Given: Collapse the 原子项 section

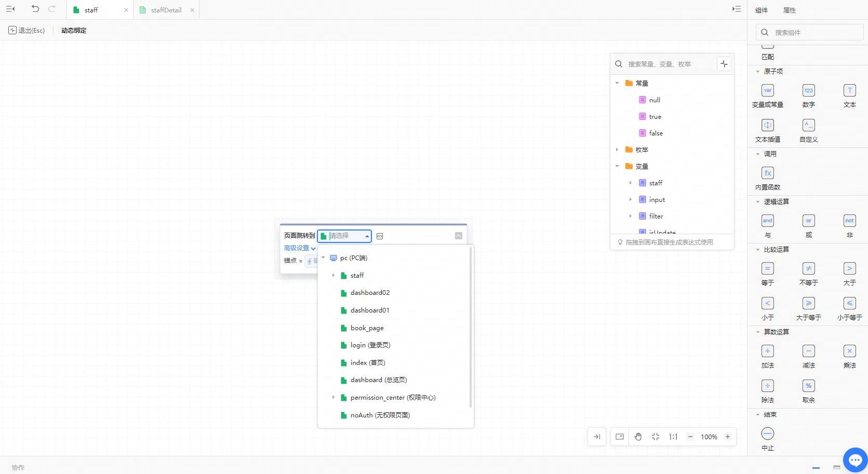Looking at the screenshot, I should point(758,72).
